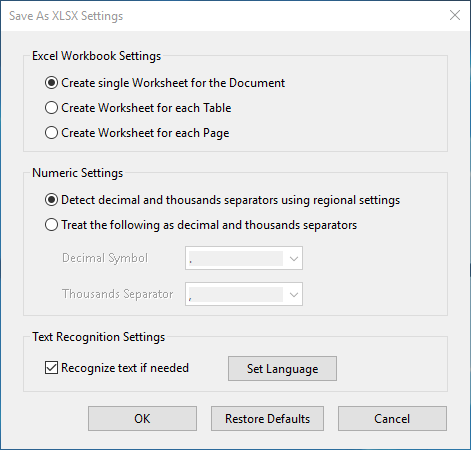Click the Text Recognition Settings group heading
The height and width of the screenshot is (450, 471).
99,337
